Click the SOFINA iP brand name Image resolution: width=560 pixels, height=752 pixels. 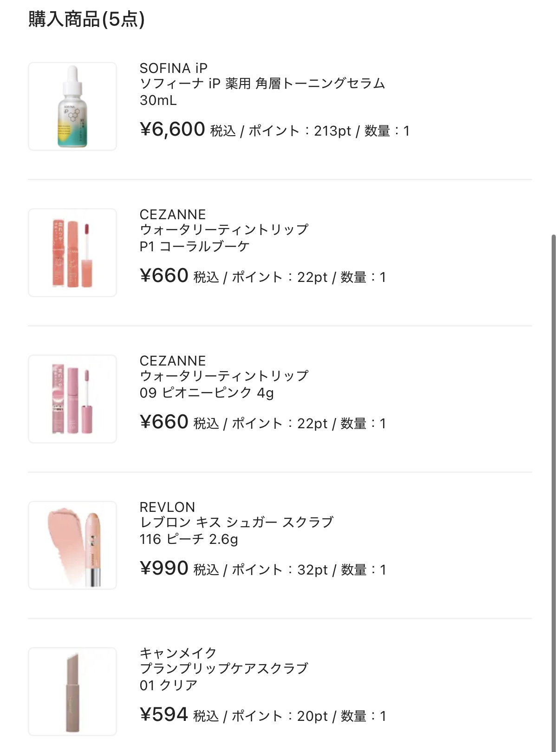(173, 68)
